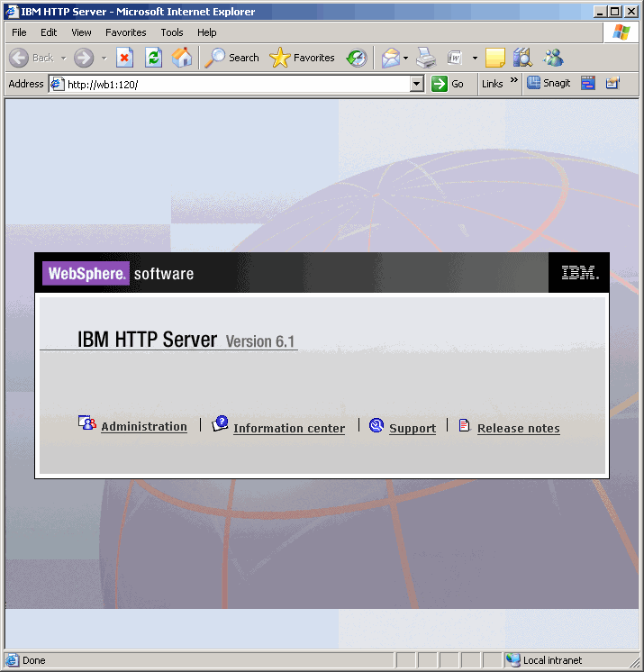Expand the Back button history dropdown
This screenshot has height=672, width=644.
(63, 58)
